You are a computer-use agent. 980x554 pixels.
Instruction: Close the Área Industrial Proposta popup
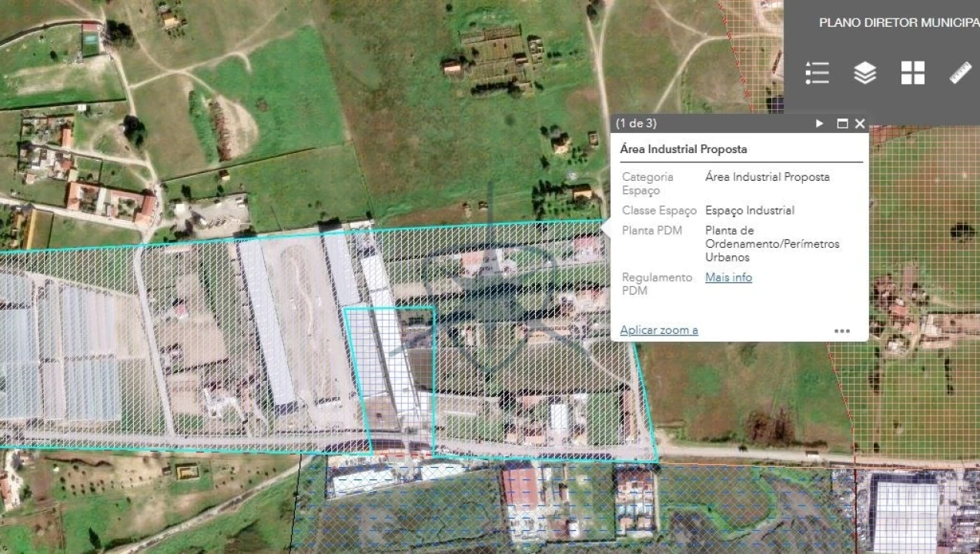860,124
